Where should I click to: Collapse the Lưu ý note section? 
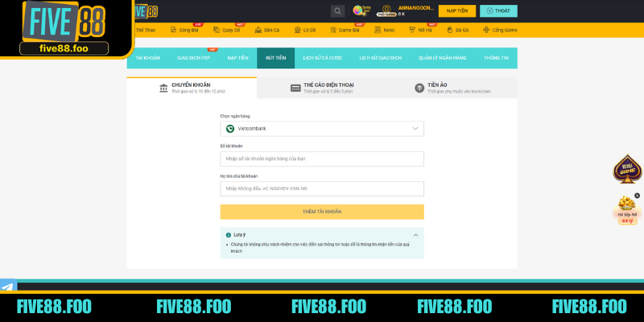(x=415, y=234)
